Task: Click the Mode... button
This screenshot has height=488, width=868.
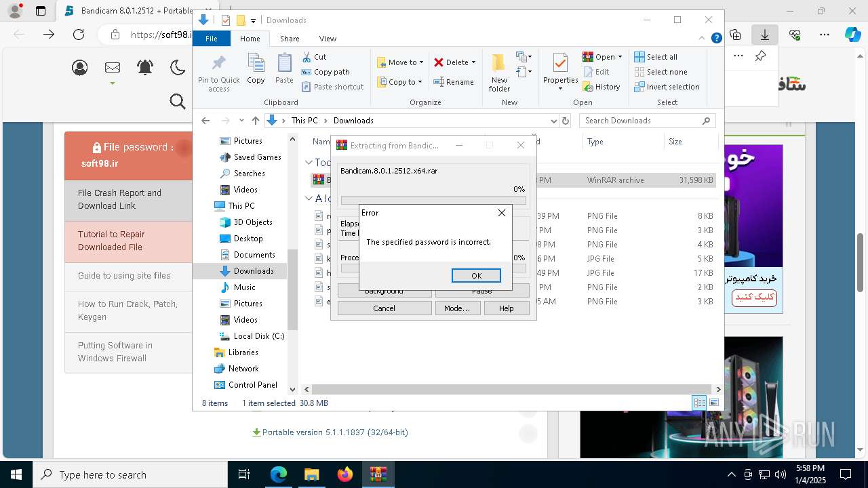Action: tap(456, 308)
